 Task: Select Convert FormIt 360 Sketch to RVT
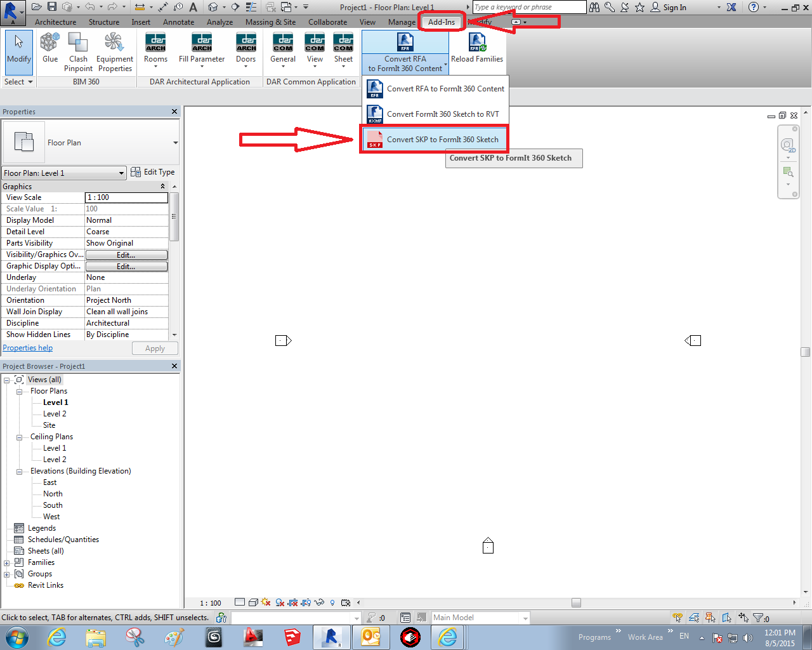(x=436, y=114)
